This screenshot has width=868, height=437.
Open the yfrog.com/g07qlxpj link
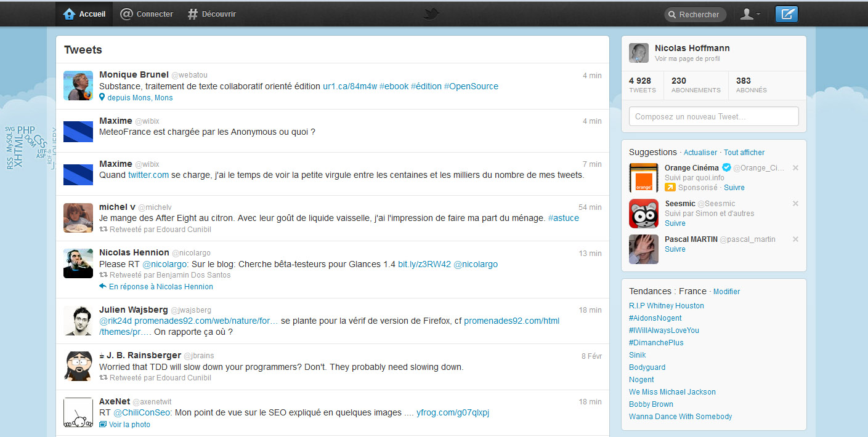453,413
